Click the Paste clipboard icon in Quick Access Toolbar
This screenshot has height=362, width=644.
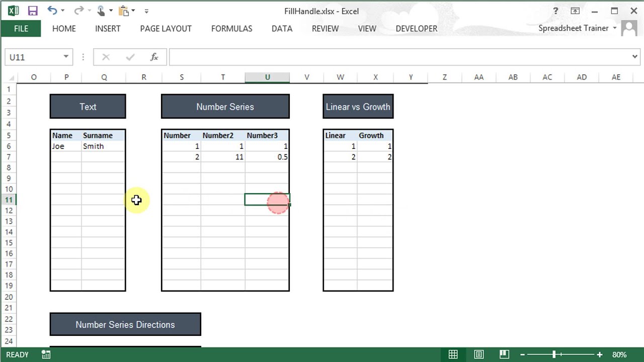coord(124,11)
